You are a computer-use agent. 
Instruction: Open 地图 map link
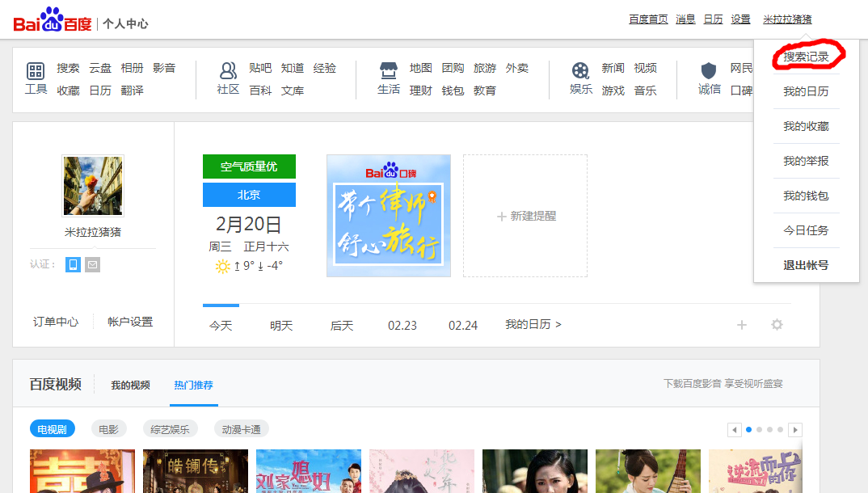(x=421, y=68)
